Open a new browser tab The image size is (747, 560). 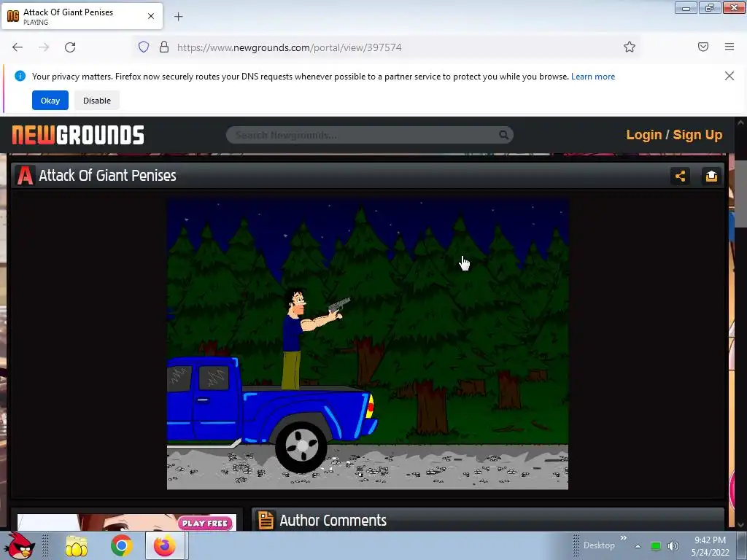(x=178, y=17)
